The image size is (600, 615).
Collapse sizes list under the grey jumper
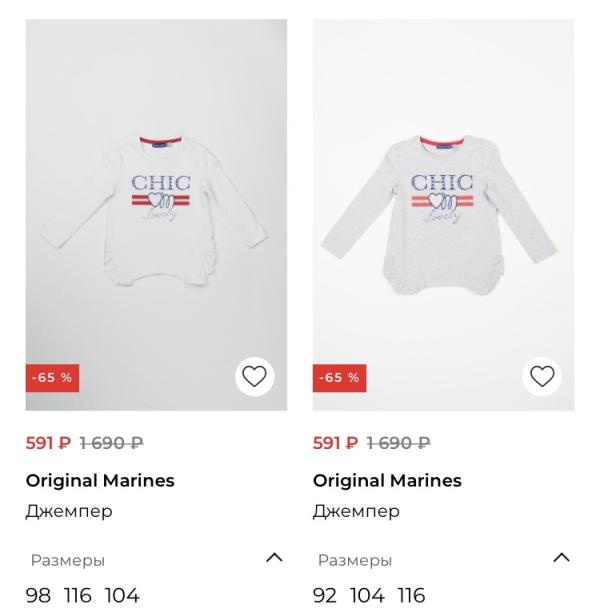tap(561, 558)
